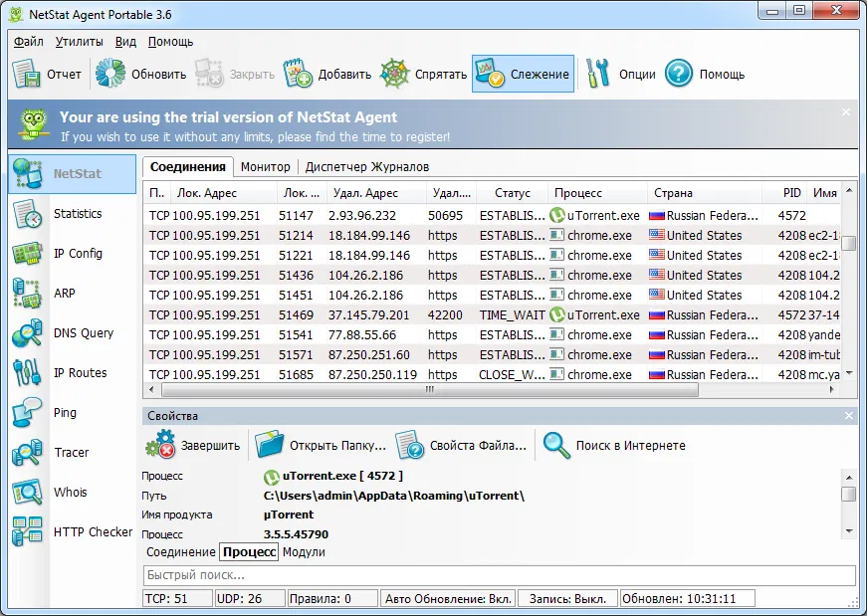Refresh connections with Обновить icon
This screenshot has height=616, width=867.
coord(110,74)
